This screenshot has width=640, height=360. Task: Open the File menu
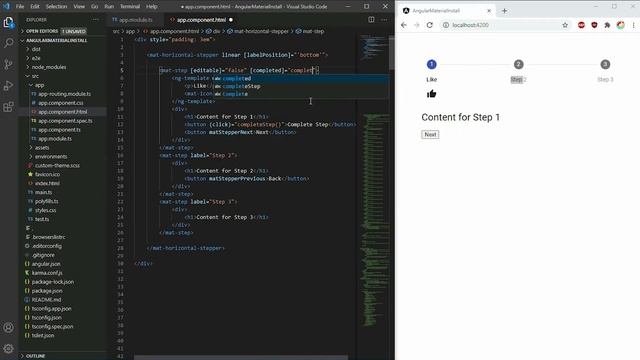pos(20,6)
